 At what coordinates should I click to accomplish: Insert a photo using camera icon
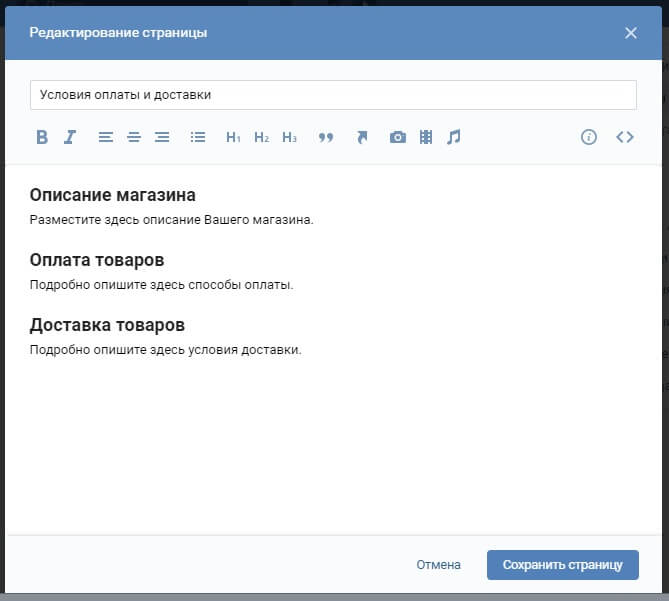pos(398,138)
